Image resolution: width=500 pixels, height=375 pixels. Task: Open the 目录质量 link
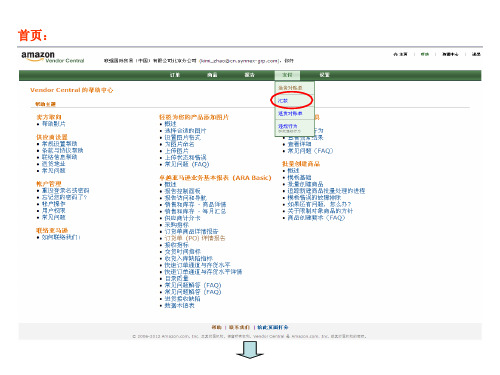click(176, 278)
